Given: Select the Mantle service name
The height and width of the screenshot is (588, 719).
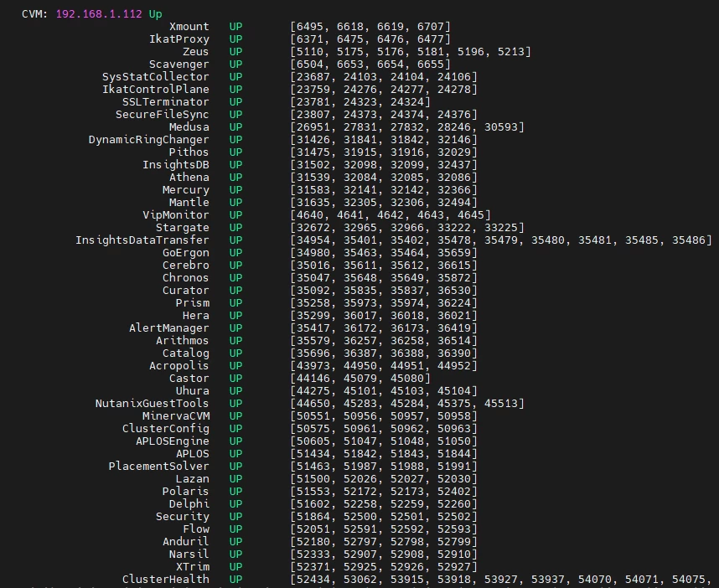Looking at the screenshot, I should 189,203.
